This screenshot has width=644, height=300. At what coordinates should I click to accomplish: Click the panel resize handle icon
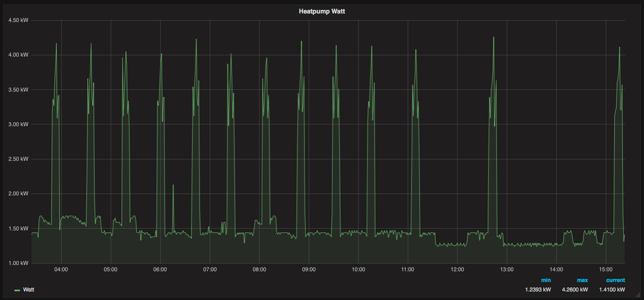coord(638,295)
